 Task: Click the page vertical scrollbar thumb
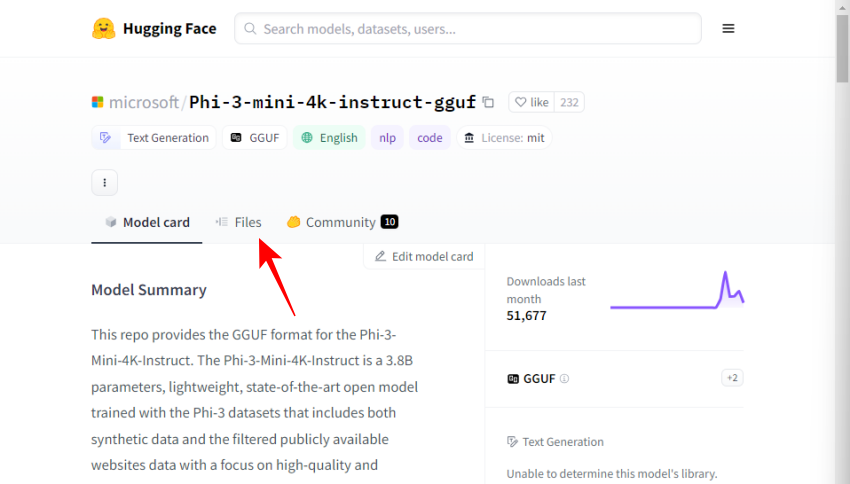click(842, 49)
